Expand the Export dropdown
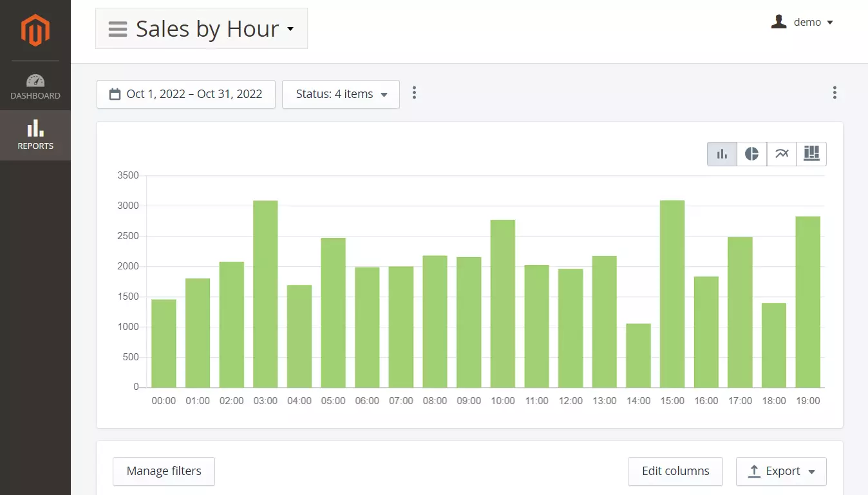The image size is (868, 495). (x=781, y=471)
